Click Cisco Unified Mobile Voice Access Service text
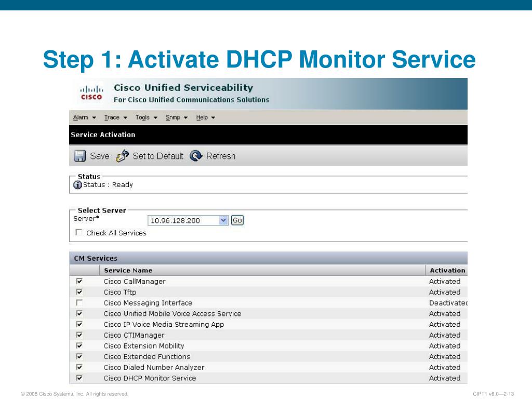 click(172, 313)
